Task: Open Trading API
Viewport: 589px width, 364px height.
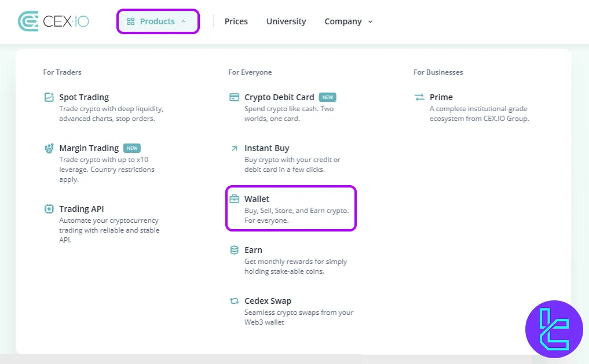Action: 82,209
